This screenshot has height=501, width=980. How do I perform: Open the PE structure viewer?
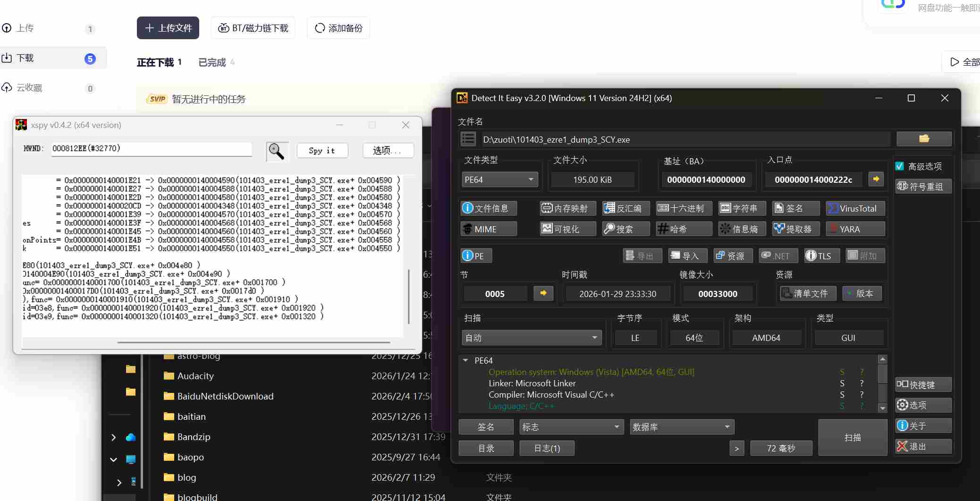(x=476, y=255)
